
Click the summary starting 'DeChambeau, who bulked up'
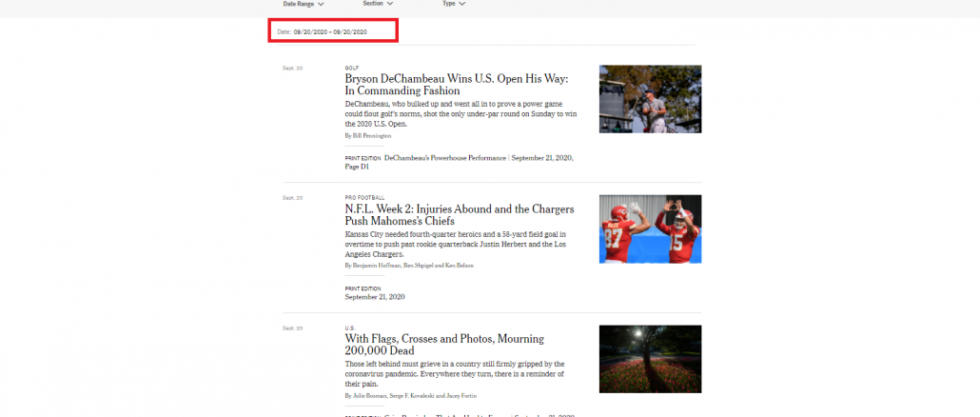click(461, 114)
